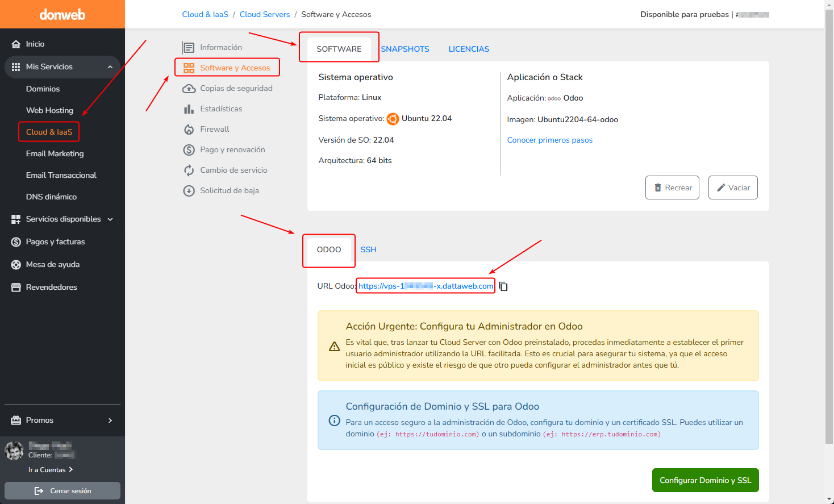Click the Ubuntu logo icon
Image resolution: width=834 pixels, height=504 pixels.
393,119
